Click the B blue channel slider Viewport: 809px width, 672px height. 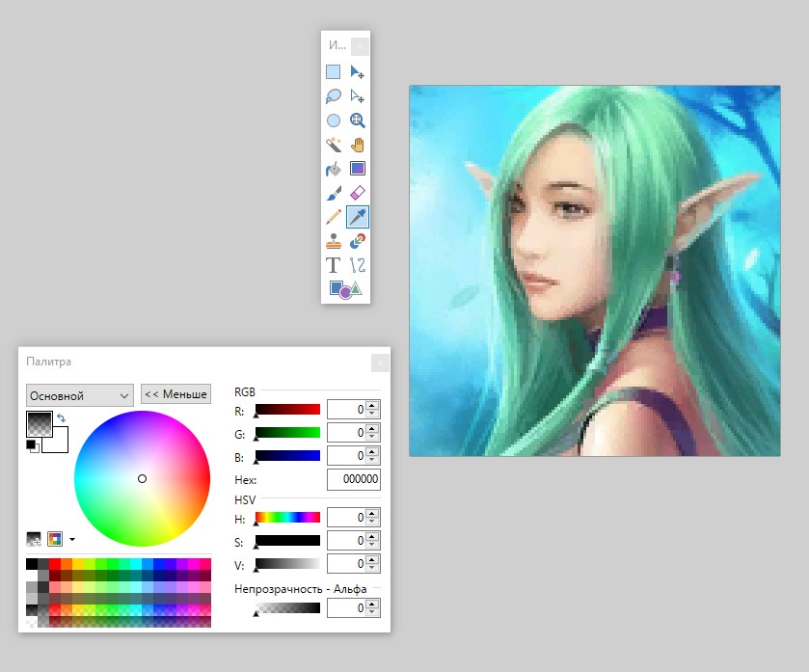[x=288, y=456]
